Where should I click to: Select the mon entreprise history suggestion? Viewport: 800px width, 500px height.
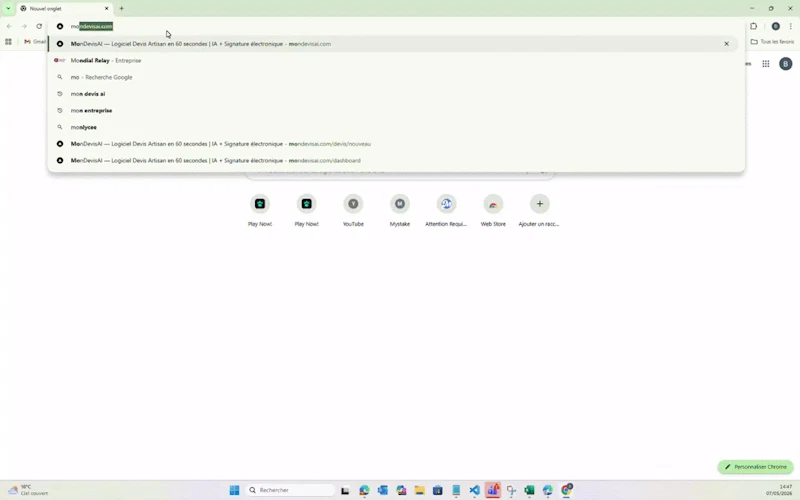pos(393,110)
